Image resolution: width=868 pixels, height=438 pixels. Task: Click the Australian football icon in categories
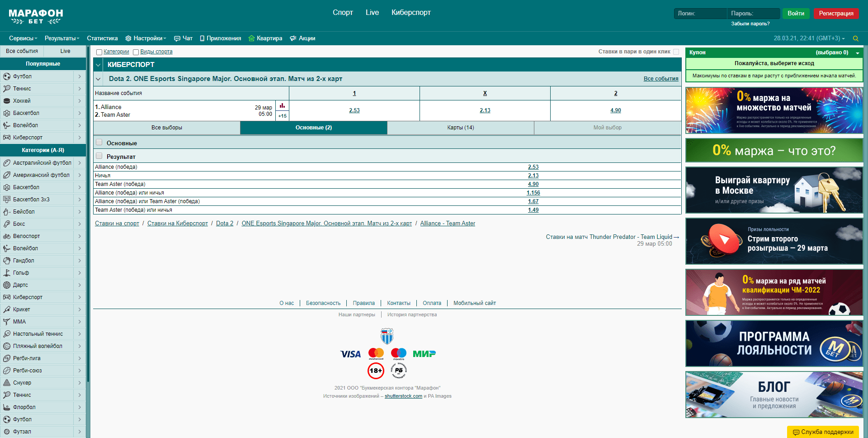(7, 163)
